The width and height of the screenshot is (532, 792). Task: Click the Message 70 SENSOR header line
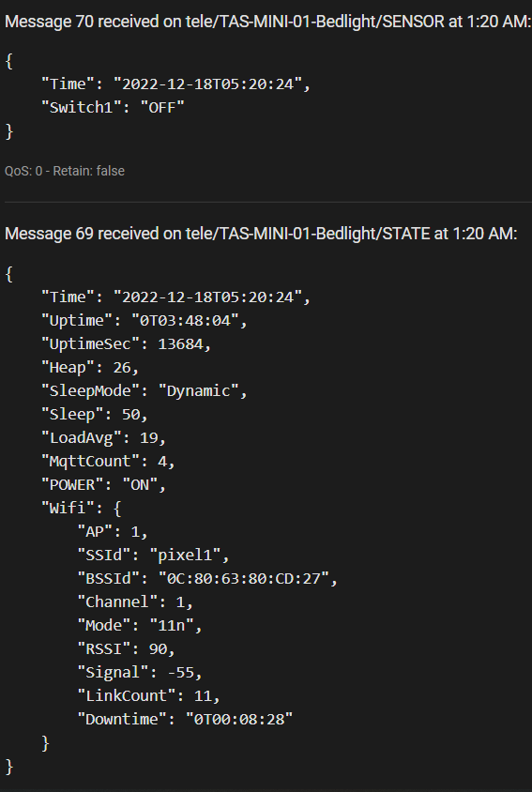click(x=267, y=22)
